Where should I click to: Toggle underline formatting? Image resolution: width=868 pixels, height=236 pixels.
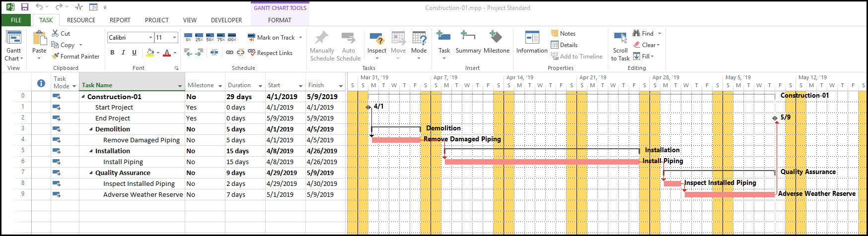pyautogui.click(x=134, y=53)
